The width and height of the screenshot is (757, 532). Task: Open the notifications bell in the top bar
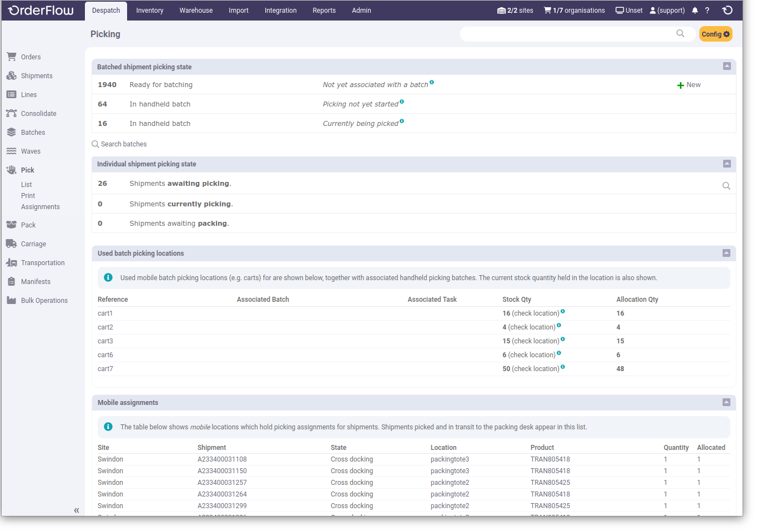coord(694,10)
